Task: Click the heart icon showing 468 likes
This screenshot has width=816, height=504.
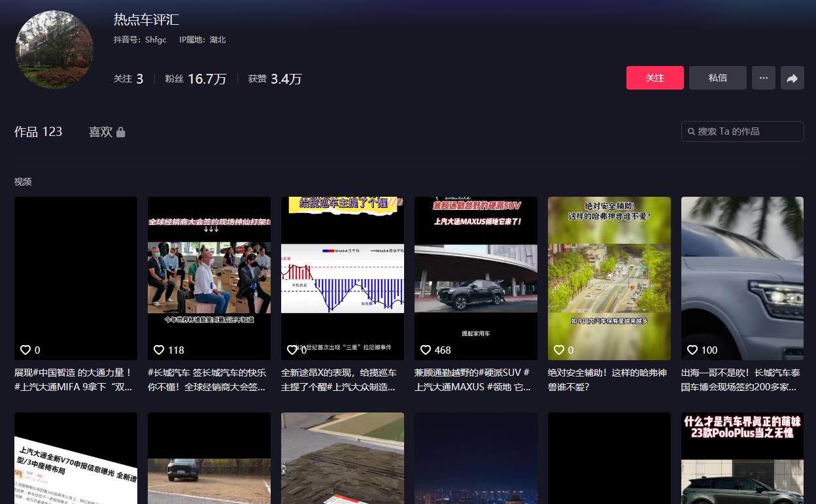Action: click(x=426, y=350)
